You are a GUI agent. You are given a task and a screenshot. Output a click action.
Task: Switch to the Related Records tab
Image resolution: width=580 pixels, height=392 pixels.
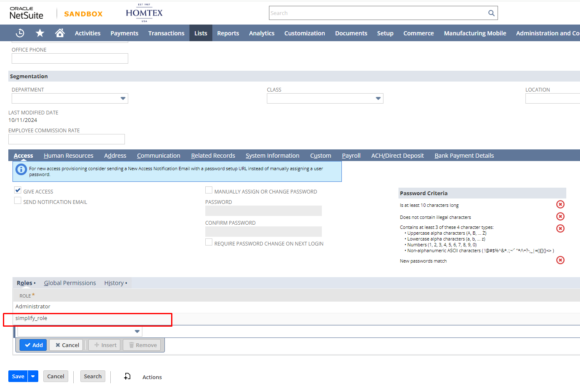click(x=213, y=156)
